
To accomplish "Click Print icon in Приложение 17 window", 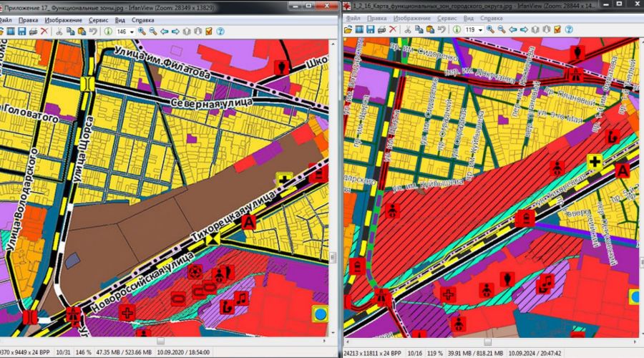I will pos(33,32).
